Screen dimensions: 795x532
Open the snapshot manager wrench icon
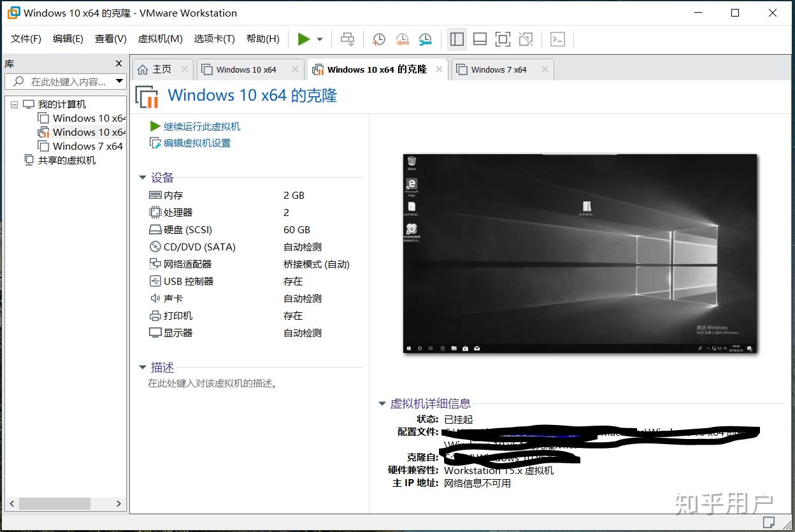click(425, 40)
